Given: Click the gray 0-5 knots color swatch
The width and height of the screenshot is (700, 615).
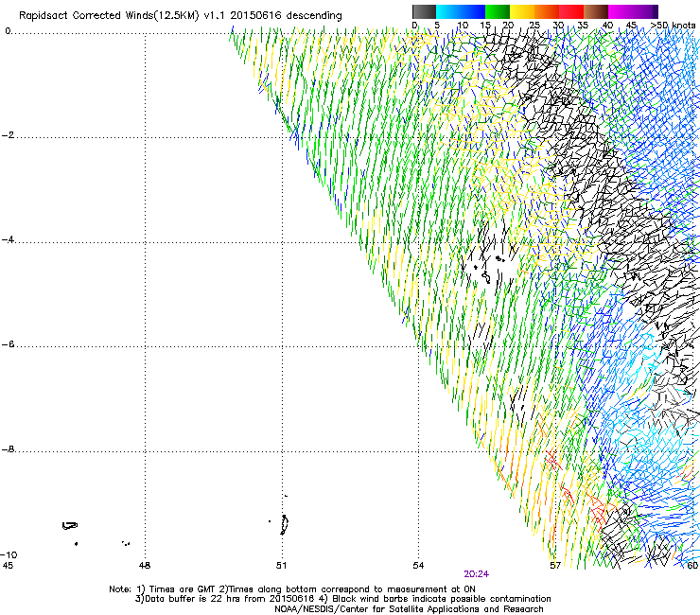Looking at the screenshot, I should (424, 11).
